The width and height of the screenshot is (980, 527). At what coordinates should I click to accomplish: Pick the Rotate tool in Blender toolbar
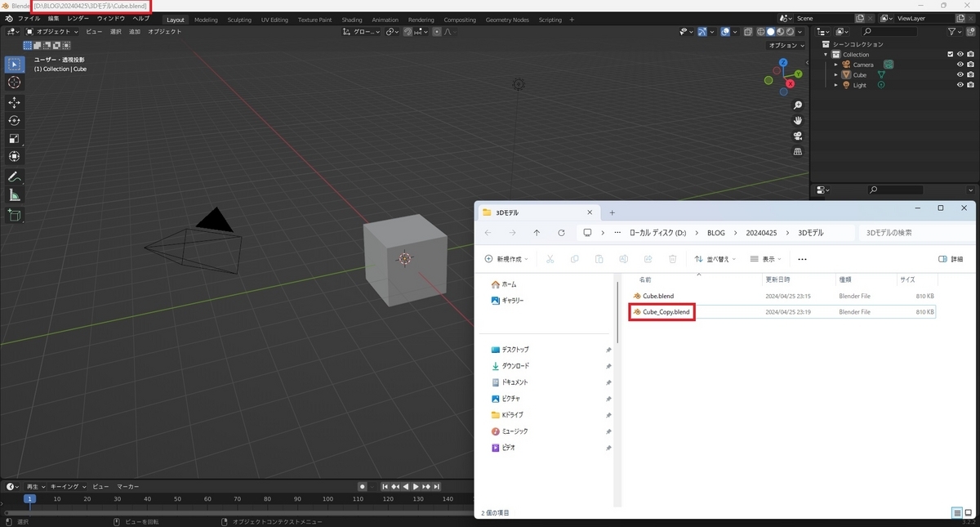coord(14,120)
